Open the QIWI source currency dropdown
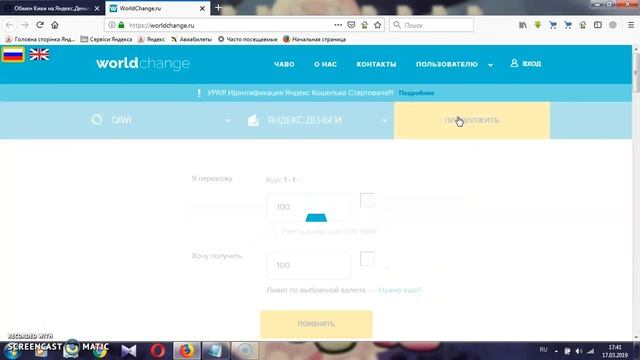 pyautogui.click(x=160, y=120)
